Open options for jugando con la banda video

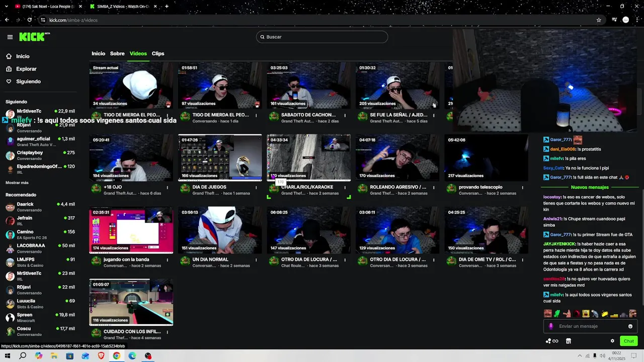click(167, 259)
